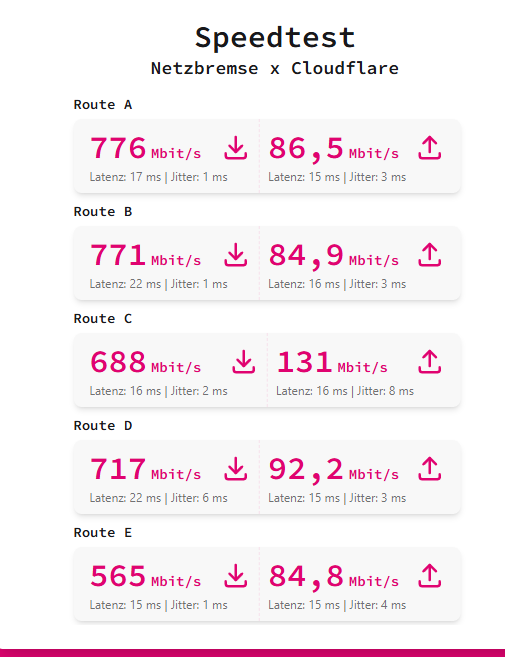Screen dimensions: 505x657
Task: Select the Route B download arrow icon
Action: click(236, 255)
